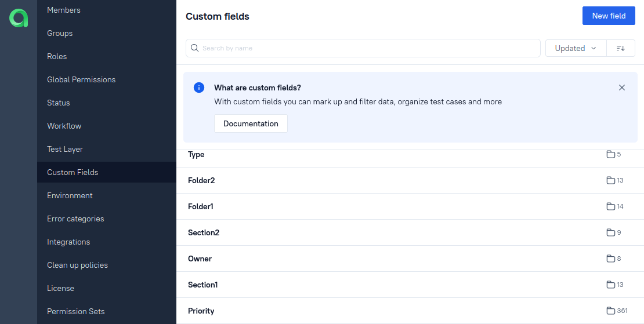Image resolution: width=644 pixels, height=324 pixels.
Task: Open the Documentation link button
Action: (x=251, y=123)
